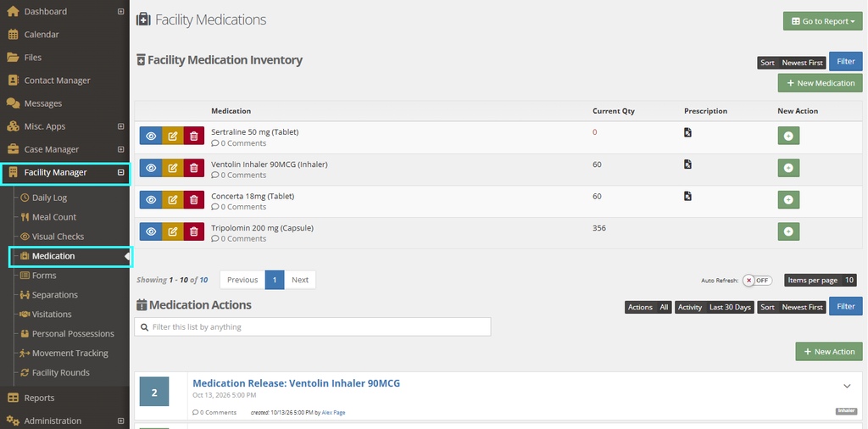Delete the Concerta 18mg medication
Viewport: 868px width, 429px height.
click(x=194, y=200)
